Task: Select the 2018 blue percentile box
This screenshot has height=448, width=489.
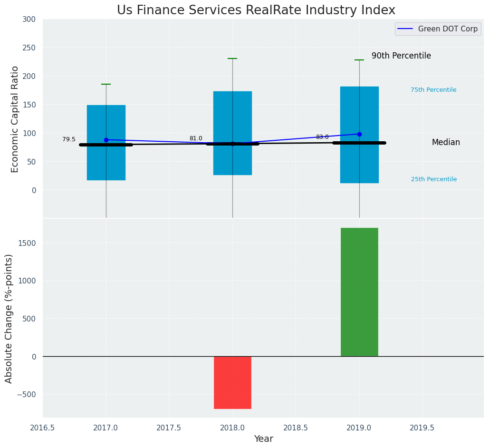Action: 232,114
